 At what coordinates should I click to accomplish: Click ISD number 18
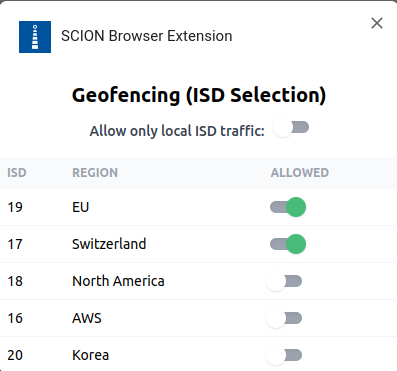pyautogui.click(x=15, y=281)
